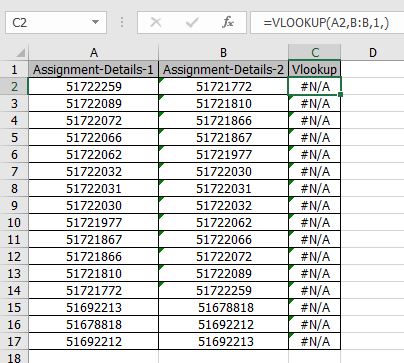404x363 pixels.
Task: Select column C header
Action: (x=315, y=53)
